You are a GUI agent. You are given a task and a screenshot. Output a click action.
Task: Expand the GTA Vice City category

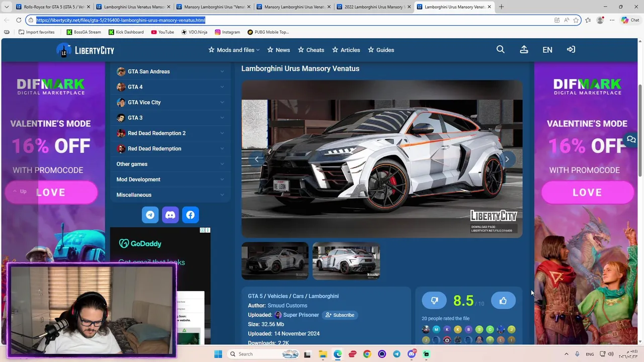171,102
